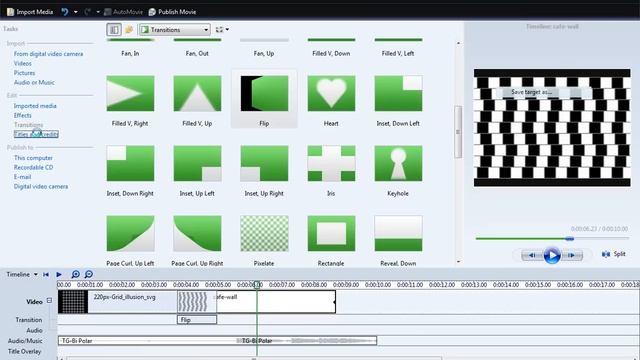Click the Fan, In transition label
The width and height of the screenshot is (640, 360).
(x=130, y=53)
